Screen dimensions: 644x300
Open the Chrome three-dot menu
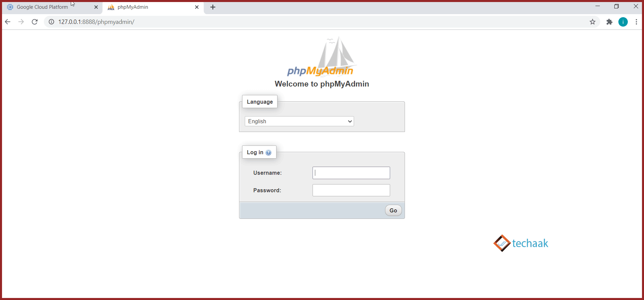(636, 22)
